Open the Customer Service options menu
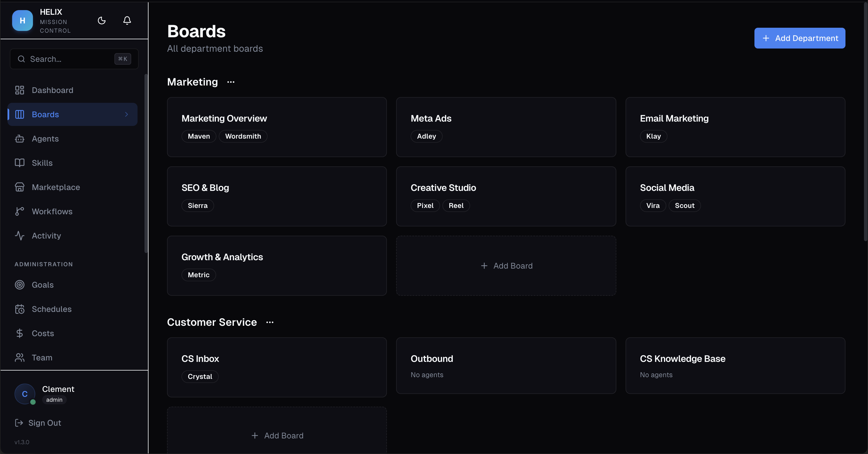 click(x=270, y=322)
